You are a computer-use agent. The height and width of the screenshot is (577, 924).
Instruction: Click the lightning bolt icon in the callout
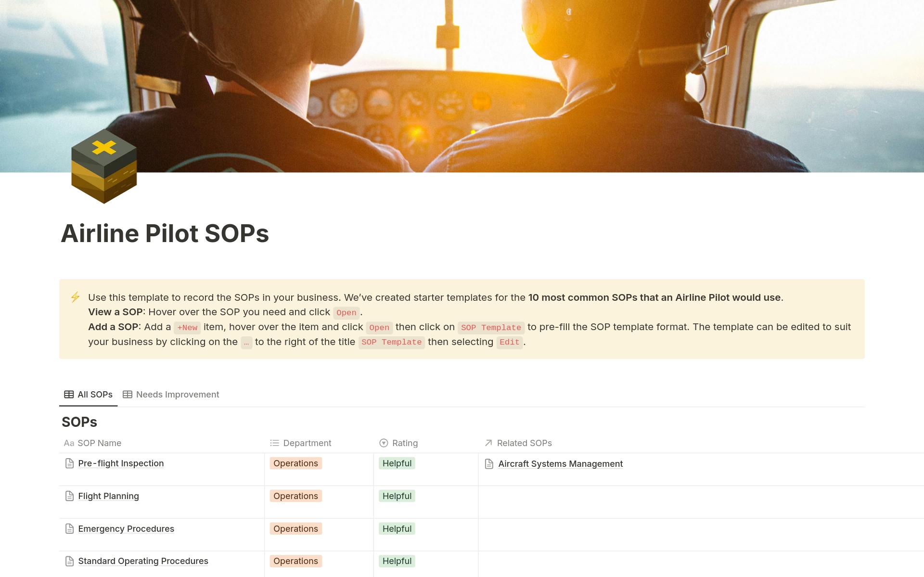(x=75, y=297)
